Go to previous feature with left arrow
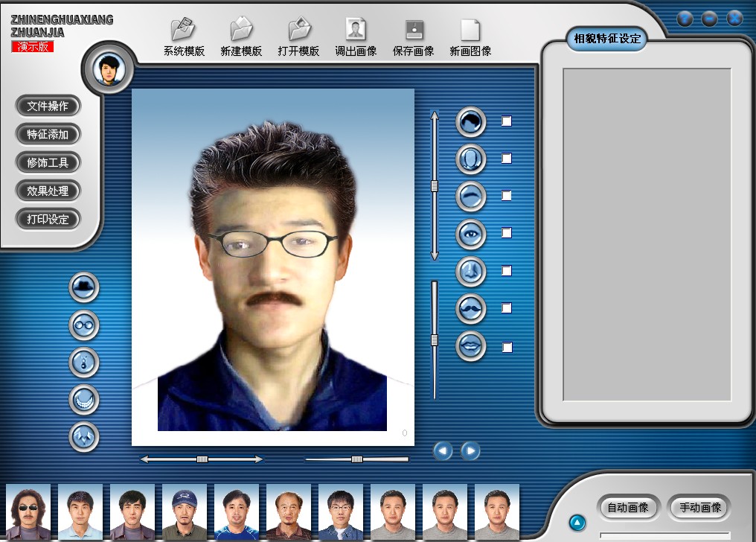The width and height of the screenshot is (756, 542). [x=443, y=450]
